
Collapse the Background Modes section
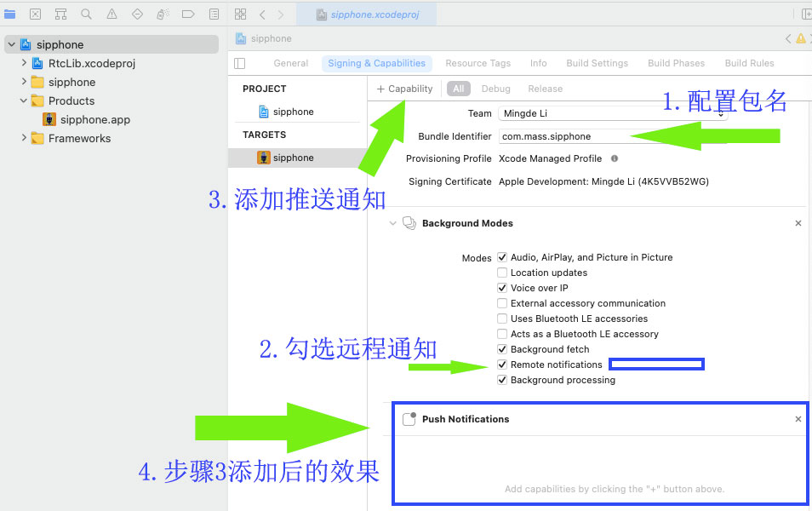coord(392,223)
